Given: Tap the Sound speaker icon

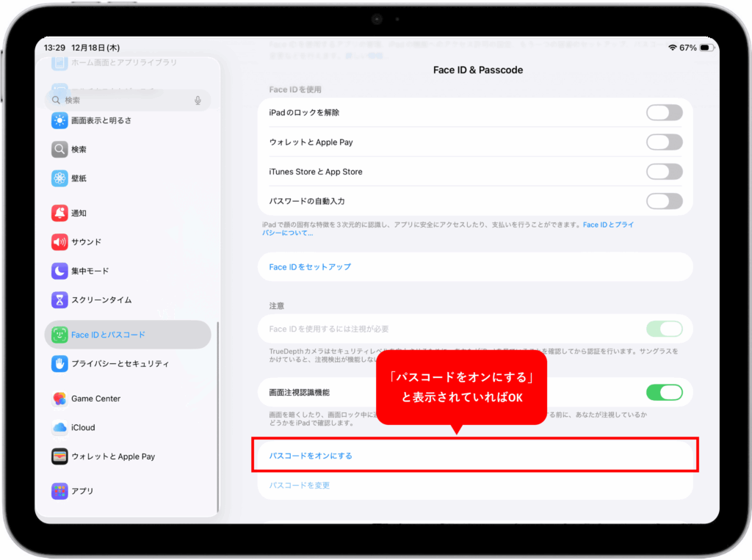Looking at the screenshot, I should (59, 242).
